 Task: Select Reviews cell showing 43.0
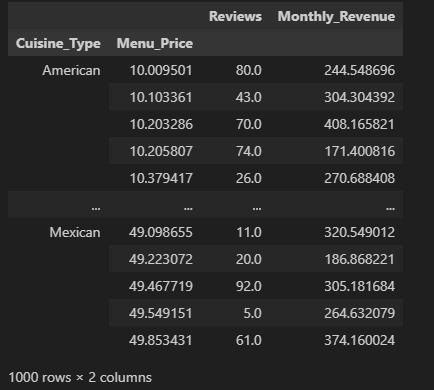pyautogui.click(x=249, y=97)
